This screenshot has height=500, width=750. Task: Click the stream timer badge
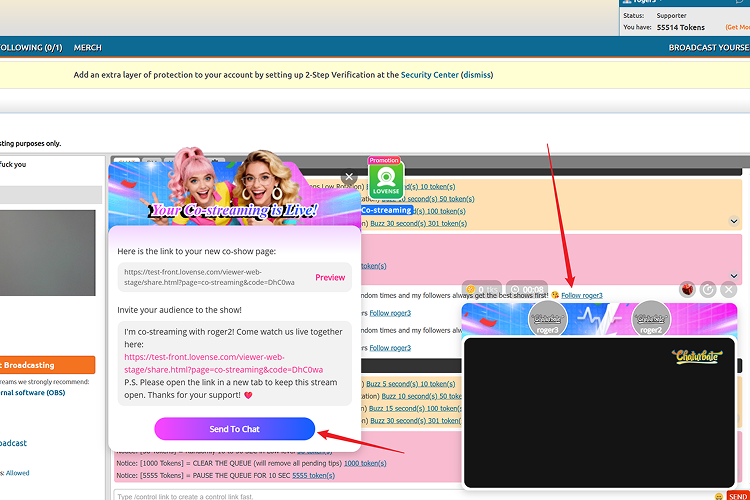pos(525,289)
